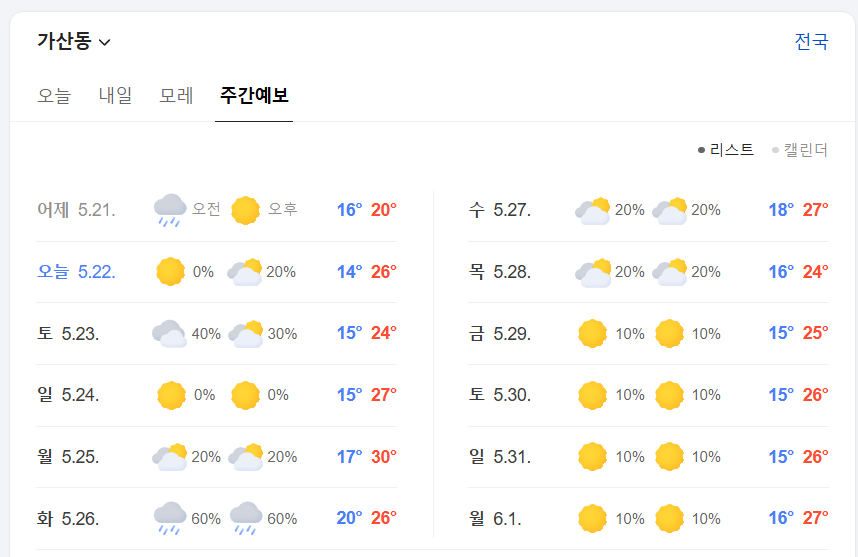This screenshot has height=557, width=858.
Task: Open the 전국 nationwide link
Action: [x=811, y=41]
